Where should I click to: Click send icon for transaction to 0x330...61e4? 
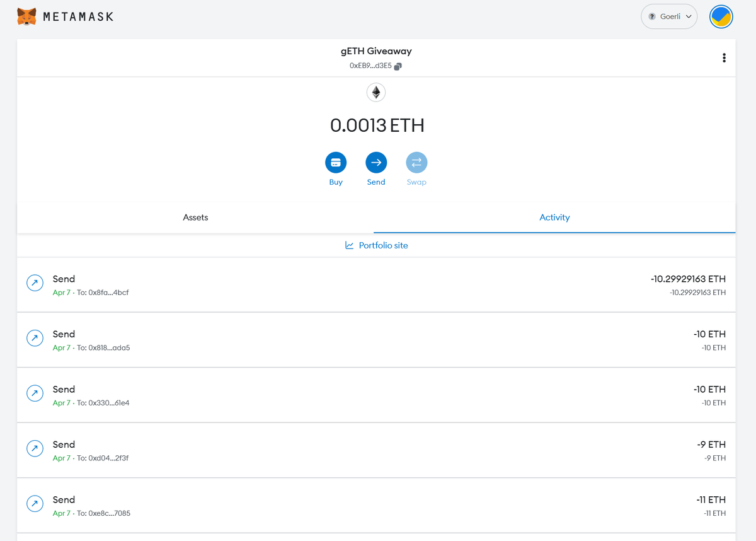(35, 393)
